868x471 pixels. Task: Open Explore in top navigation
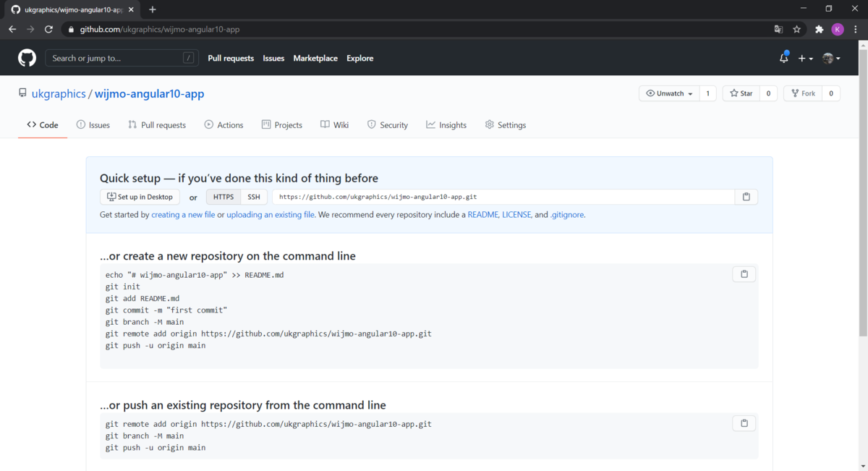[x=359, y=58]
